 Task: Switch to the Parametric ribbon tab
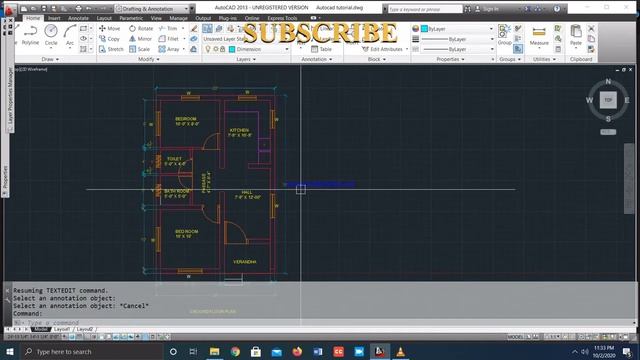[x=131, y=18]
